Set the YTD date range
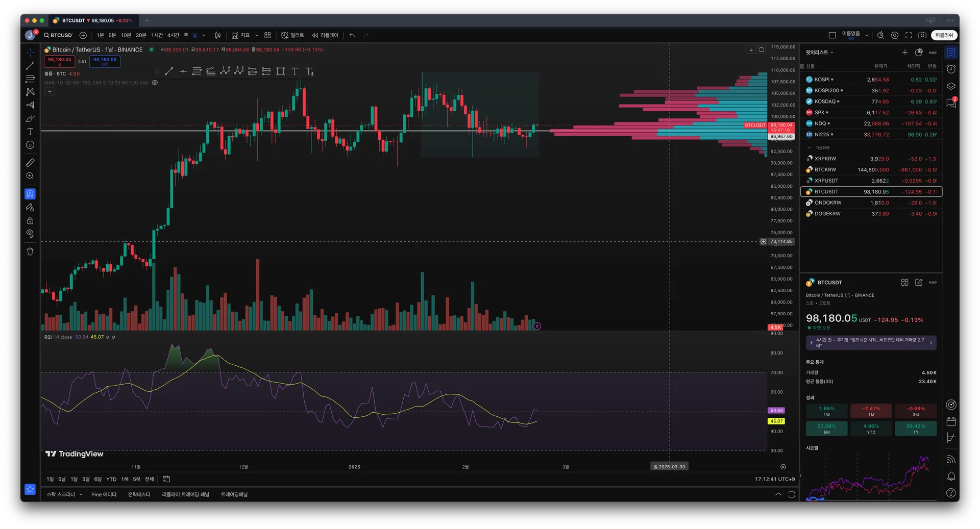Viewport: 980px width, 529px height. [x=111, y=479]
